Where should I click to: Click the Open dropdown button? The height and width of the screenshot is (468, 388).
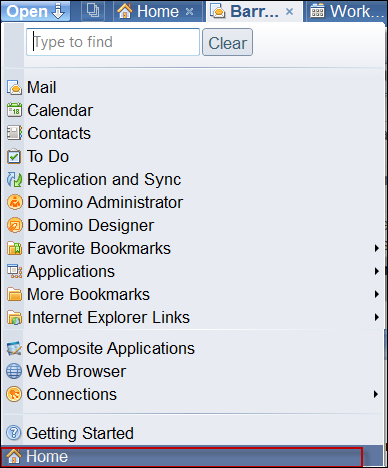35,11
